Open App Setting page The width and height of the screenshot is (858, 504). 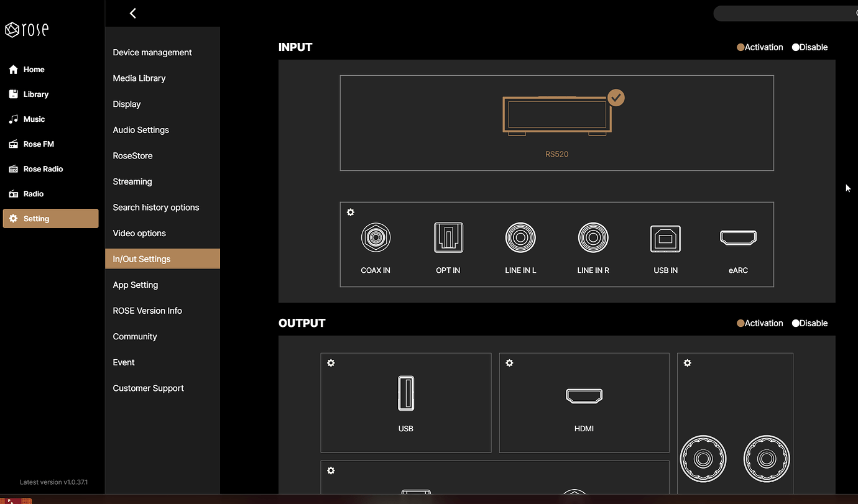click(x=162, y=285)
